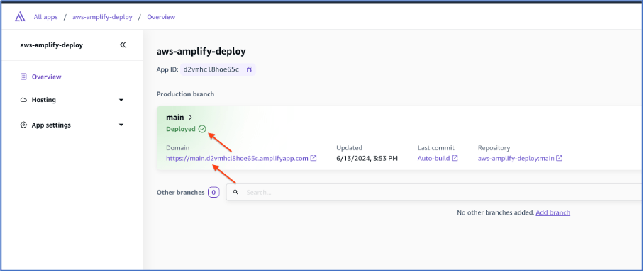The height and width of the screenshot is (272, 644).
Task: Open the main branch details
Action: (175, 118)
